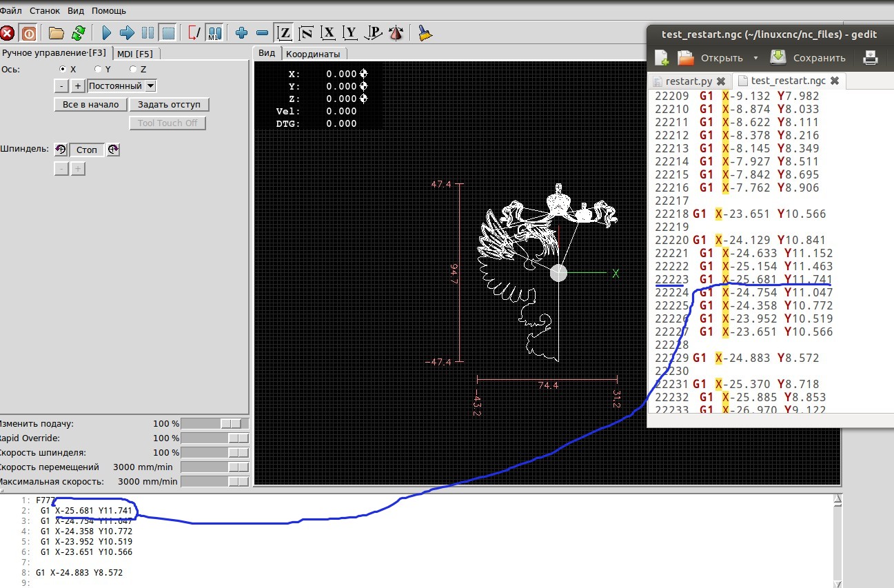Switch to MDI [F5] tab

[x=135, y=53]
